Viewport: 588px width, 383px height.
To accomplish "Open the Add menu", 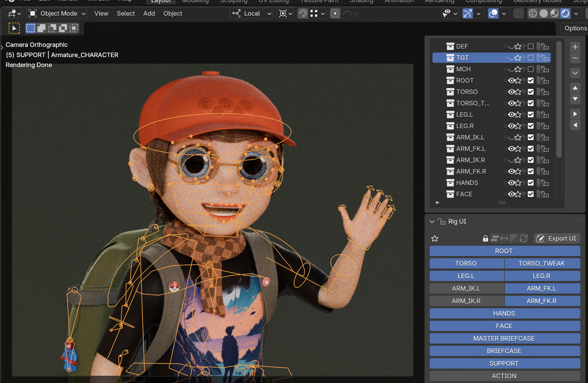I will pyautogui.click(x=149, y=13).
